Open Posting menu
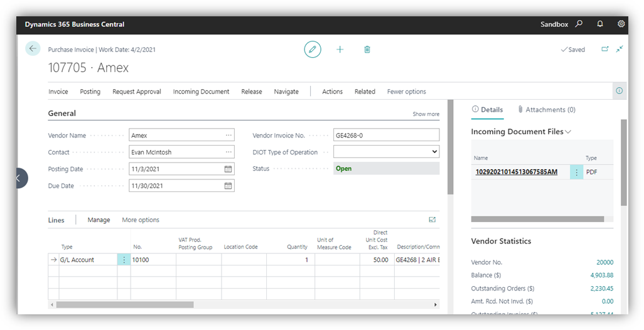This screenshot has width=644, height=330. click(90, 92)
